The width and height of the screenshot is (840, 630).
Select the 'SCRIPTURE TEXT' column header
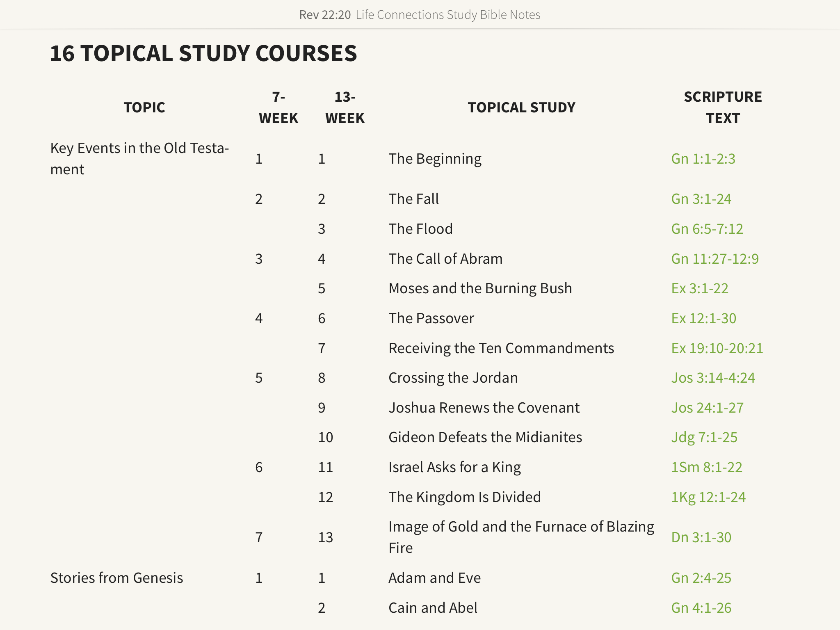click(x=723, y=107)
